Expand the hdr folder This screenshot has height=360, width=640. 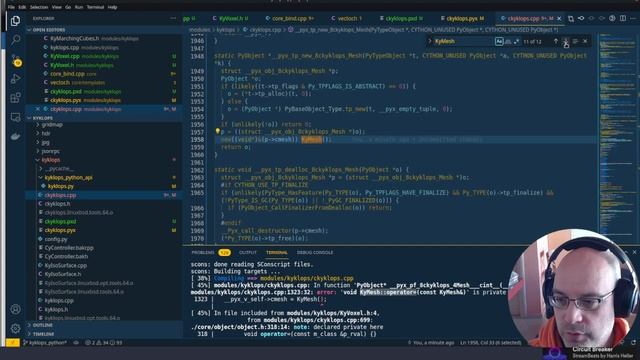[46, 133]
